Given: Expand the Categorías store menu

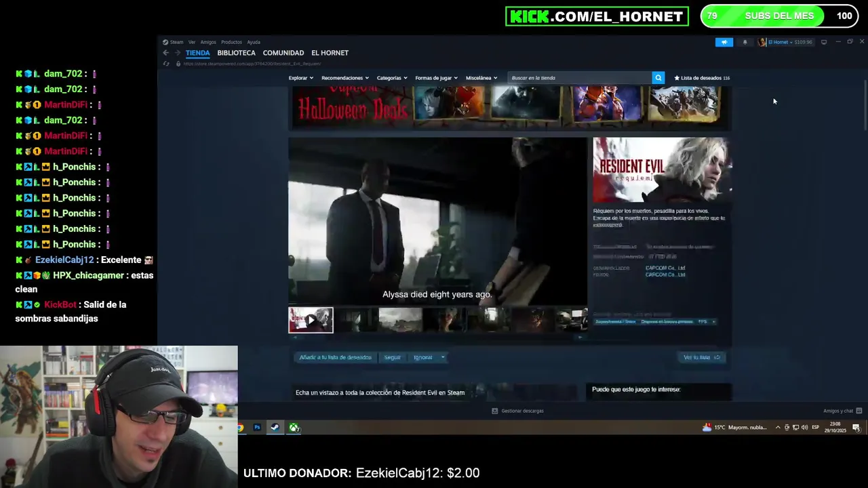Looking at the screenshot, I should pyautogui.click(x=392, y=78).
